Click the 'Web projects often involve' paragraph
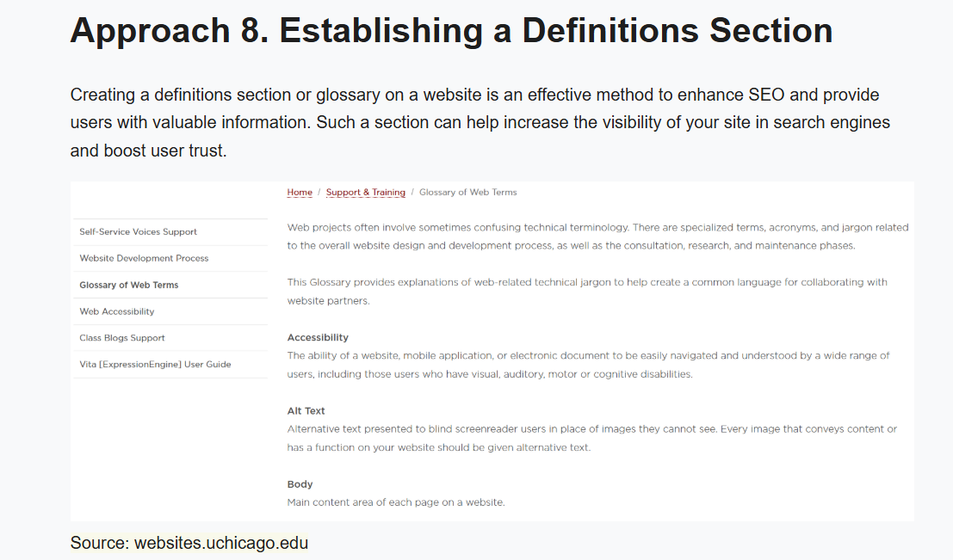Image resolution: width=953 pixels, height=560 pixels. 597,237
